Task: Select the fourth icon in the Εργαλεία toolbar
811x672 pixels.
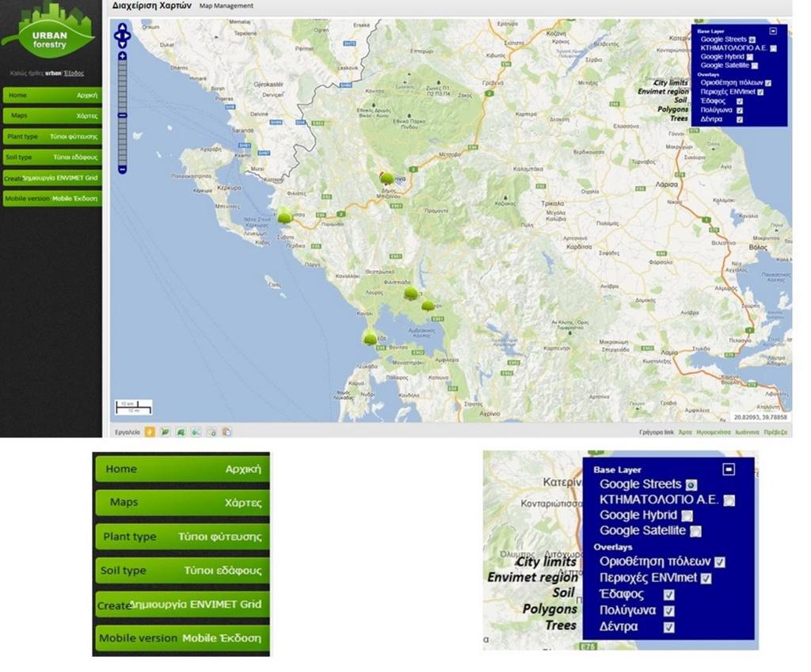Action: pos(196,431)
